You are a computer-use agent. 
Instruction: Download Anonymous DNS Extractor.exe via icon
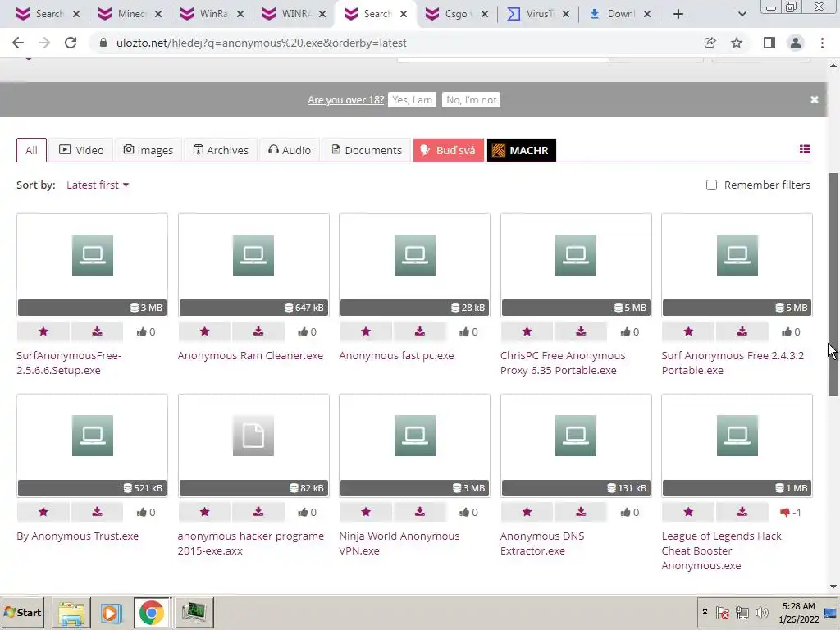[581, 512]
